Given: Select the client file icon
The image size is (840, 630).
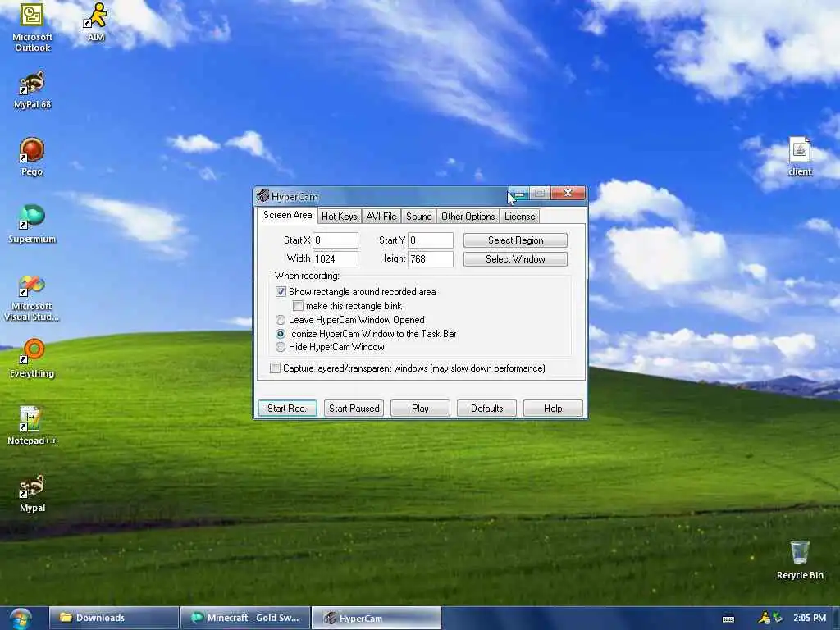Looking at the screenshot, I should pyautogui.click(x=800, y=157).
